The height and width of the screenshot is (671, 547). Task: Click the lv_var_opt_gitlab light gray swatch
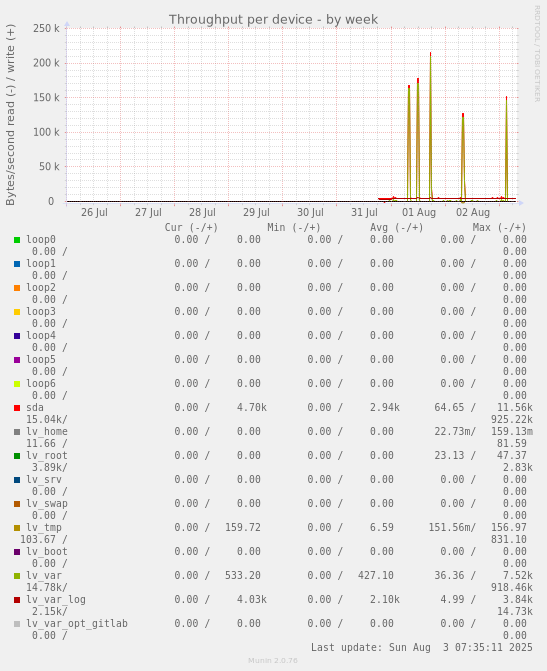(17, 624)
